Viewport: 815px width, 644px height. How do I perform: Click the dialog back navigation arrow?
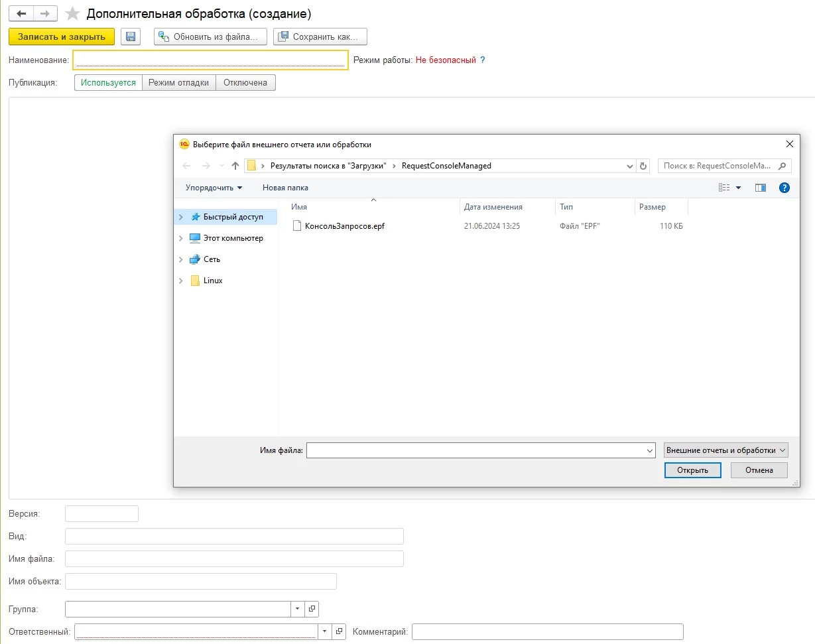pyautogui.click(x=186, y=166)
